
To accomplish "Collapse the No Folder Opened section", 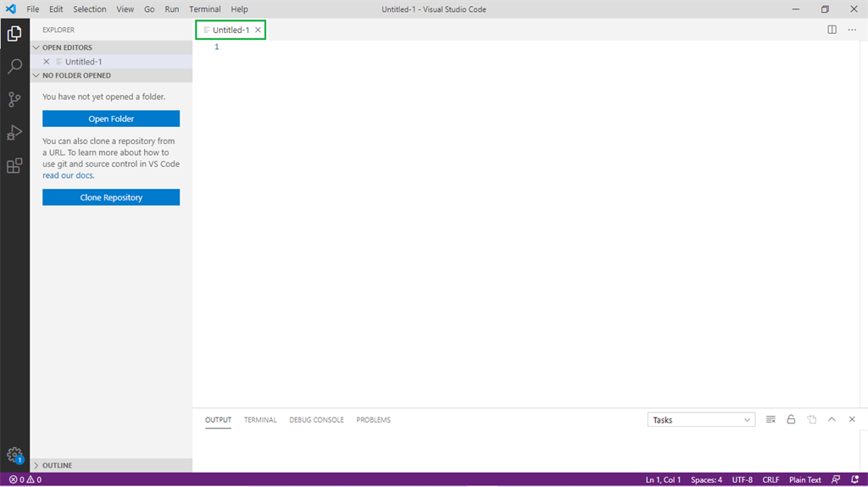I will [111, 75].
